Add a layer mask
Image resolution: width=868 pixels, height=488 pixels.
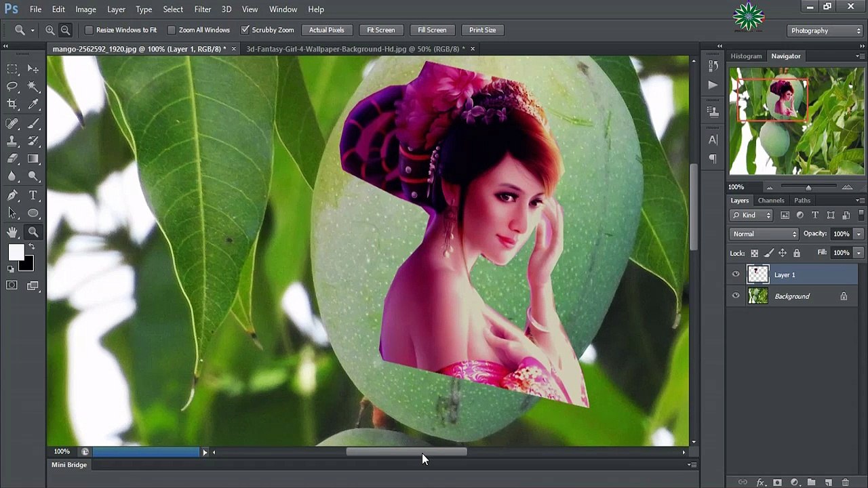click(777, 483)
